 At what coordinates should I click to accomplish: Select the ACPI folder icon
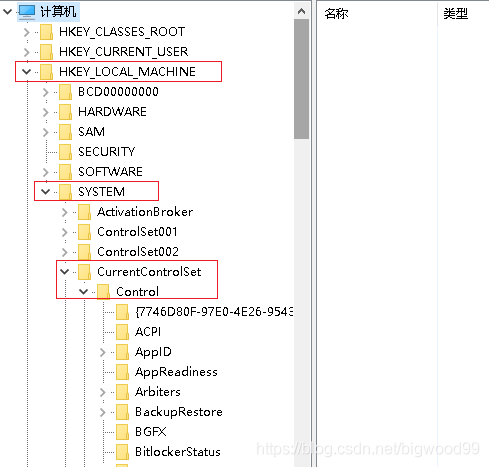click(122, 332)
